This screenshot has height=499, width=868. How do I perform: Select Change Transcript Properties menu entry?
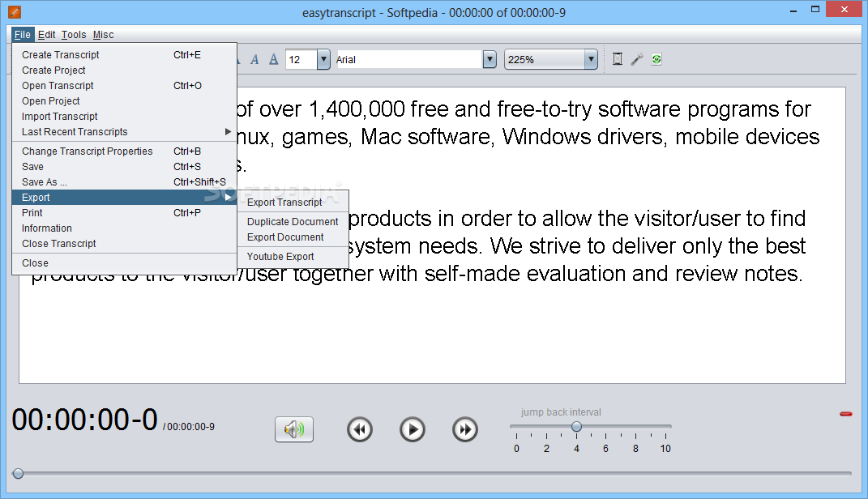[x=124, y=151]
